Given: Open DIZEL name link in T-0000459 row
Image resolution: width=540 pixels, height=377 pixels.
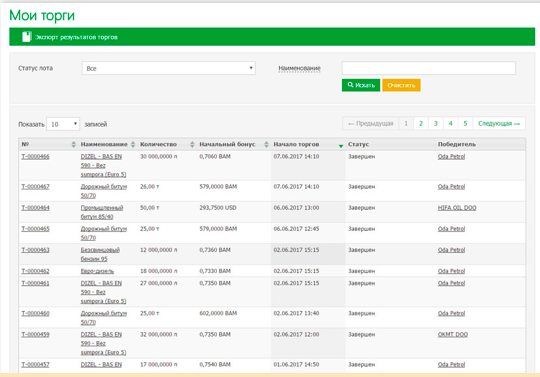Looking at the screenshot, I should click(x=103, y=343).
